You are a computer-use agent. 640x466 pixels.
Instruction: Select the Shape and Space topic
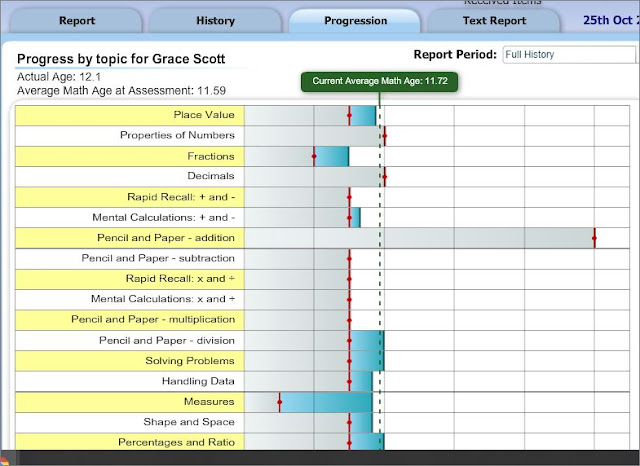coord(189,422)
